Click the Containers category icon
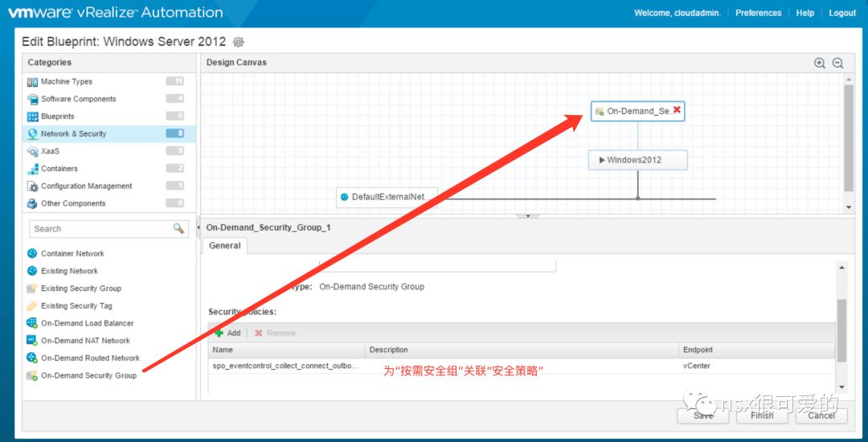Image resolution: width=868 pixels, height=442 pixels. pos(33,169)
